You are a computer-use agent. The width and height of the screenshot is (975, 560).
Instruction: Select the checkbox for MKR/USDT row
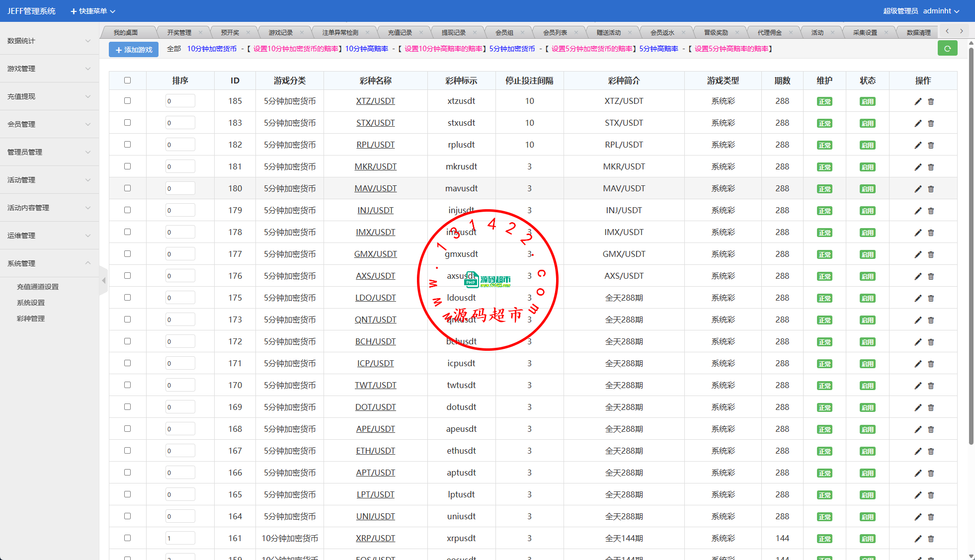[x=127, y=166]
